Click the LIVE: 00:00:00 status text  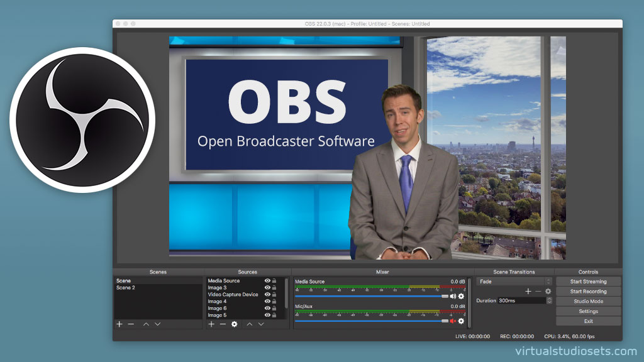(x=472, y=337)
